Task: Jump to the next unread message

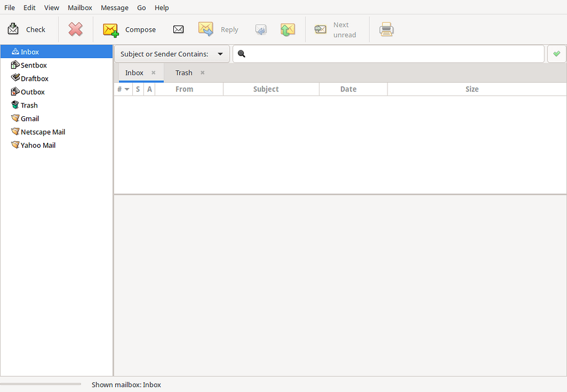Action: (x=335, y=29)
